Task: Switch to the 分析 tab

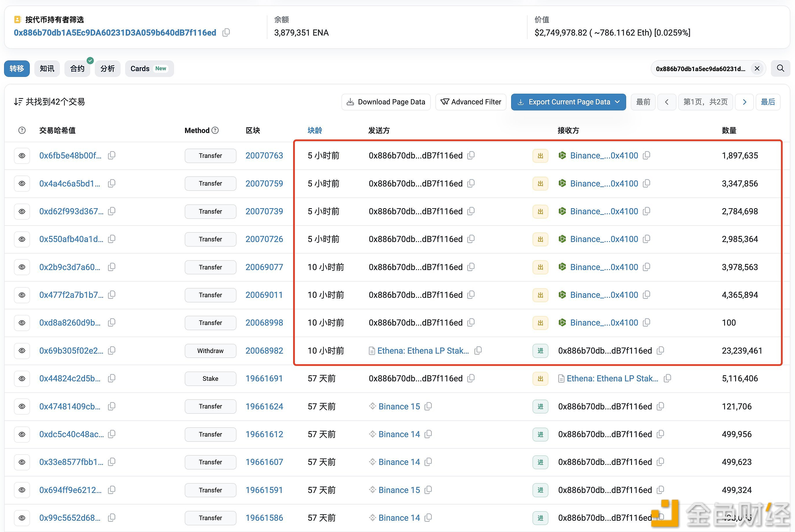Action: coord(108,69)
